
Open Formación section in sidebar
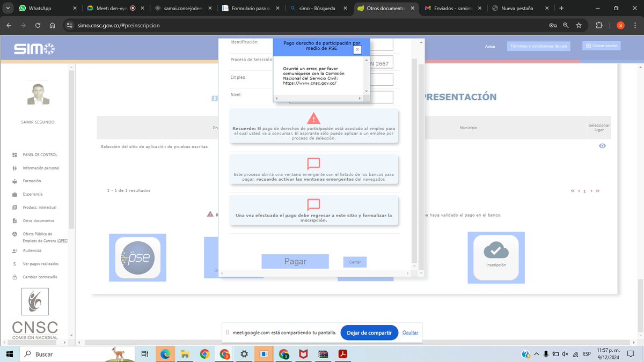tap(32, 181)
